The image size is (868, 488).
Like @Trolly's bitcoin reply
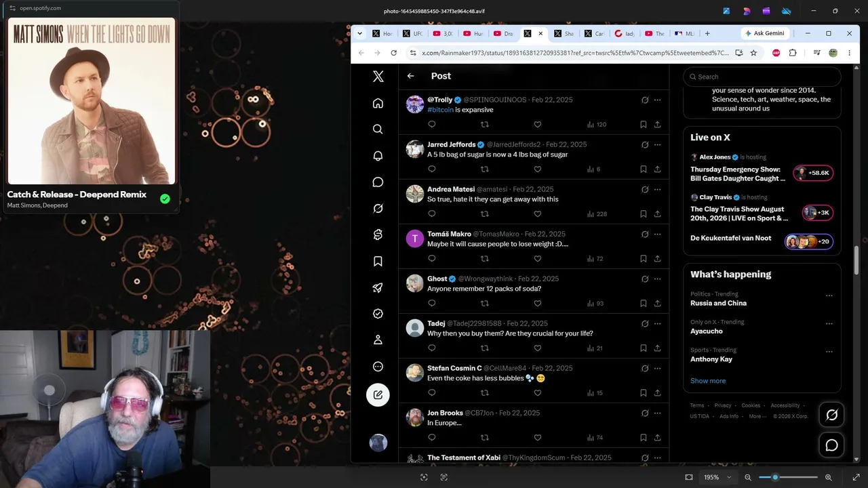pos(538,125)
